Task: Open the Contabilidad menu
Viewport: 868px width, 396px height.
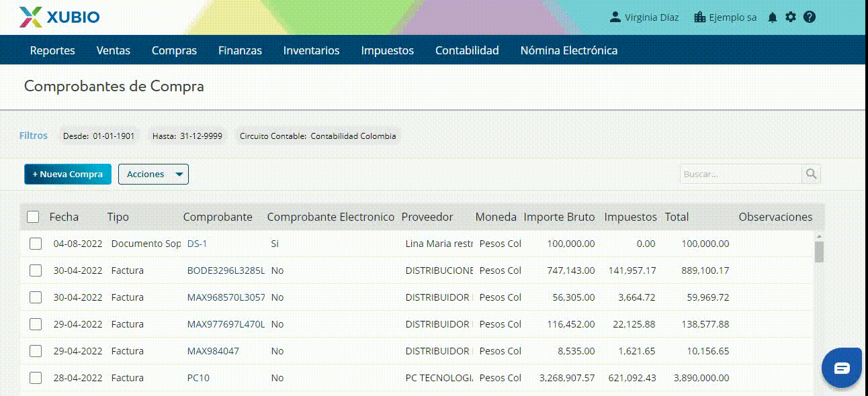Action: tap(467, 50)
